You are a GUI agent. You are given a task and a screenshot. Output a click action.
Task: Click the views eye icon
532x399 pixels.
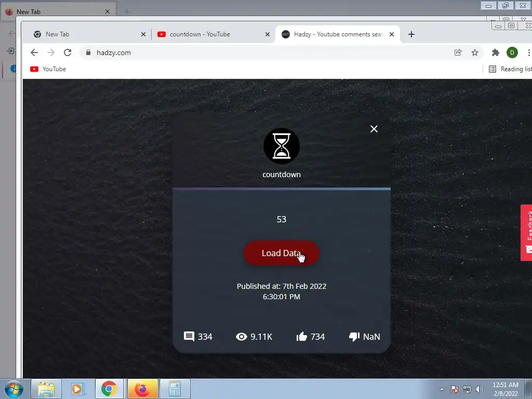click(x=241, y=337)
